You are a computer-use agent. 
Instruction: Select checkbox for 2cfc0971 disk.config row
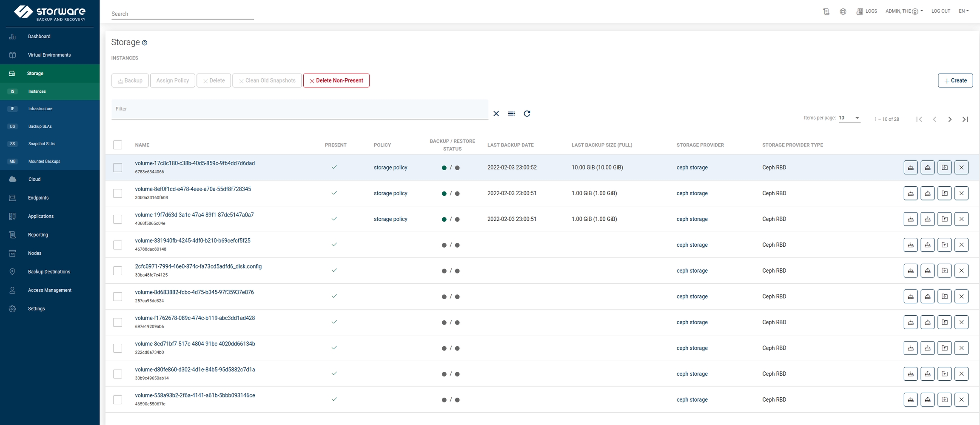(x=118, y=271)
